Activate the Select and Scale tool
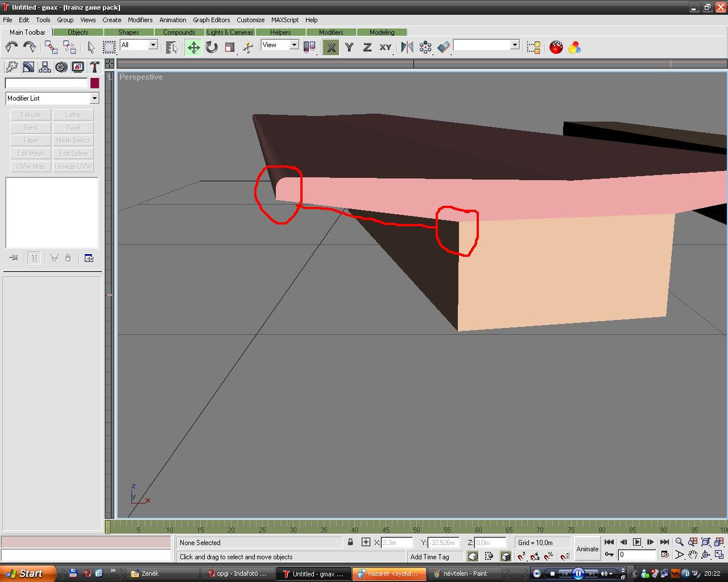728x582 pixels. [x=230, y=48]
